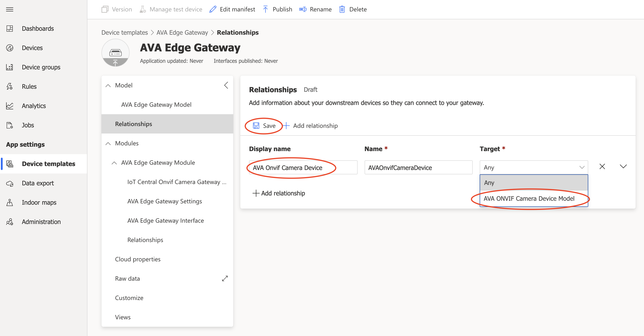Click the Edit manifest pencil icon

213,9
